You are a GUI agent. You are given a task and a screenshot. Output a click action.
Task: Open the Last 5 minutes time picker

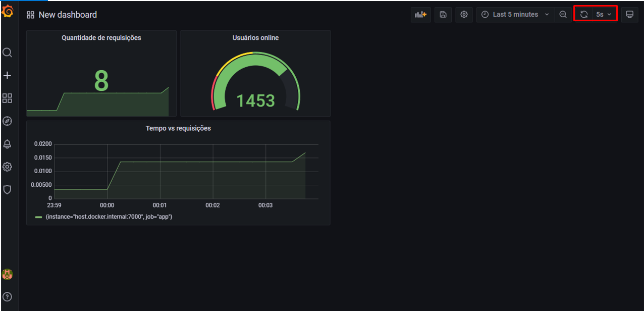(x=515, y=15)
